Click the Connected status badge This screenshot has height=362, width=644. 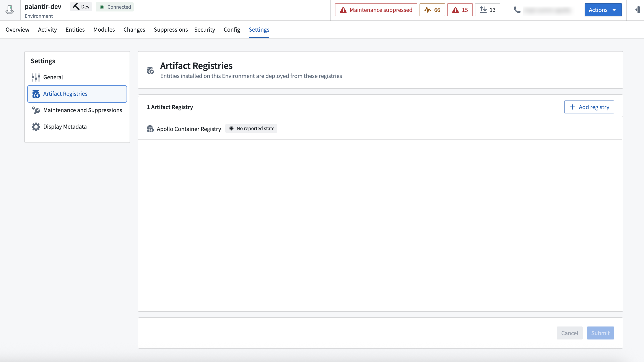(x=115, y=7)
